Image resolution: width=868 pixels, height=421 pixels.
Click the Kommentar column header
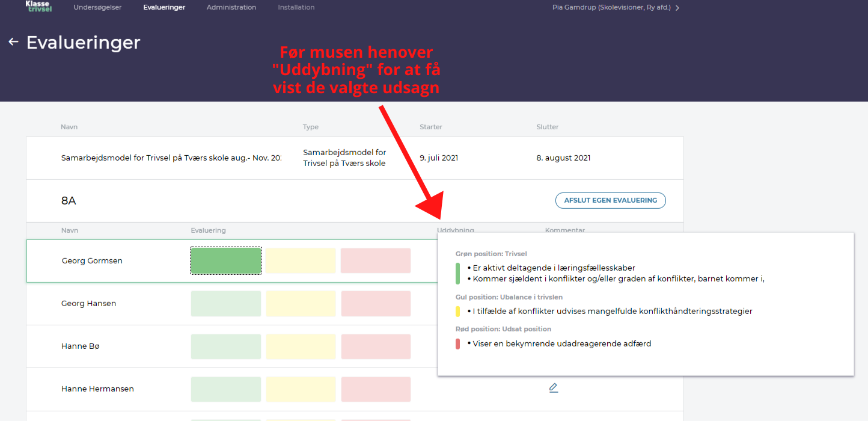pyautogui.click(x=565, y=230)
